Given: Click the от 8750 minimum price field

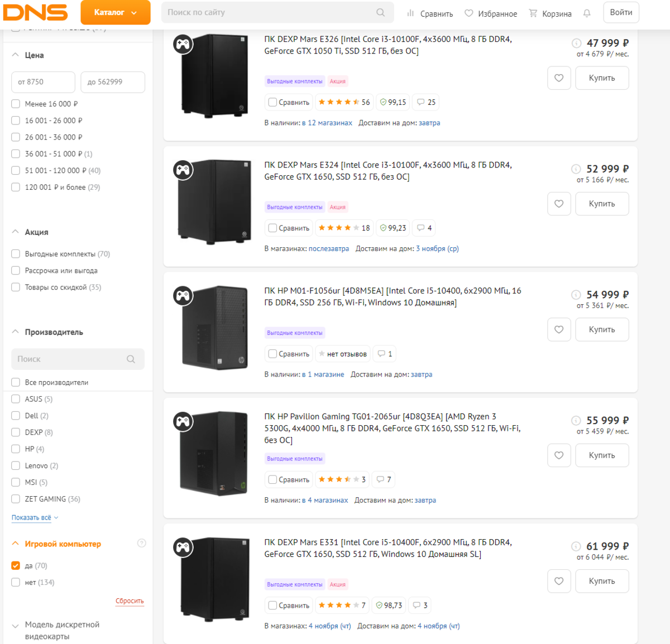Looking at the screenshot, I should [x=43, y=82].
